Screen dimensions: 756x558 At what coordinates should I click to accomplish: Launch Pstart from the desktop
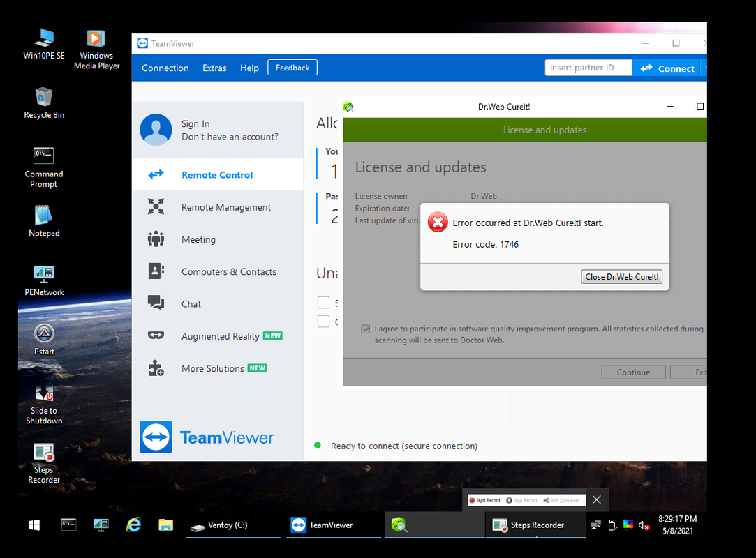tap(44, 340)
